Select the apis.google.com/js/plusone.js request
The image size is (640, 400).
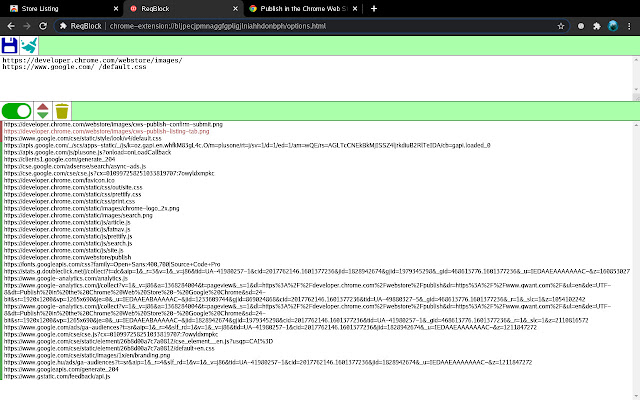pyautogui.click(x=87, y=152)
